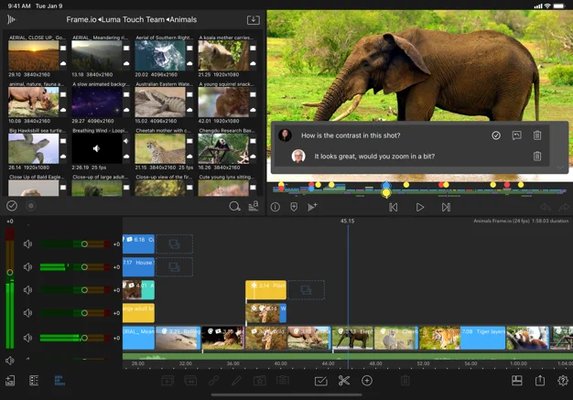Play the preview video
Image resolution: width=573 pixels, height=400 pixels.
click(x=420, y=207)
